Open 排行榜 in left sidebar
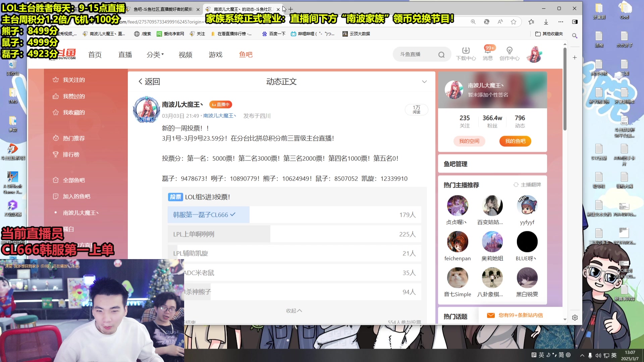This screenshot has height=362, width=644. [x=66, y=154]
